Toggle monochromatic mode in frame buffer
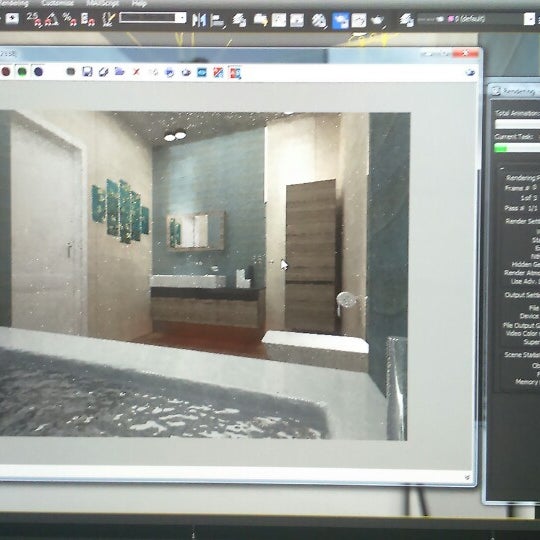This screenshot has height=540, width=540. point(71,72)
